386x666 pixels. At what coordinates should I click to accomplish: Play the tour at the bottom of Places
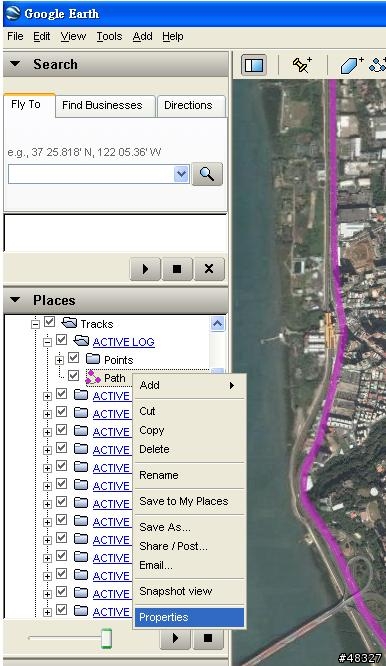point(175,638)
